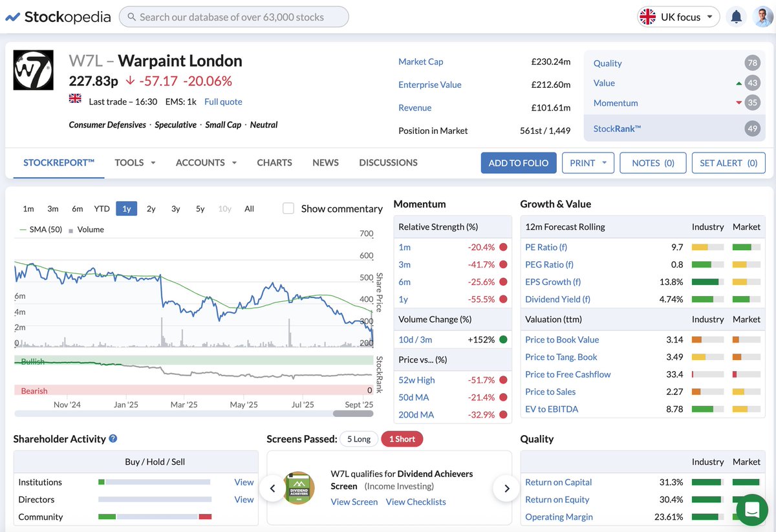Open the notifications bell

(x=736, y=17)
